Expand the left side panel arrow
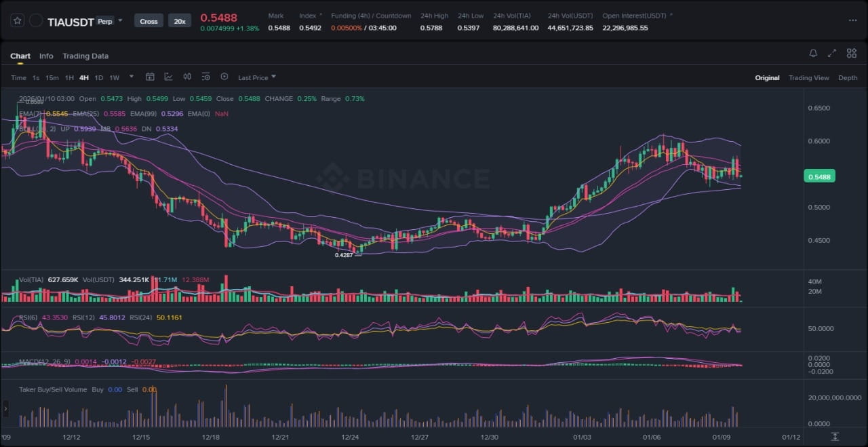The width and height of the screenshot is (868, 447). 6,409
